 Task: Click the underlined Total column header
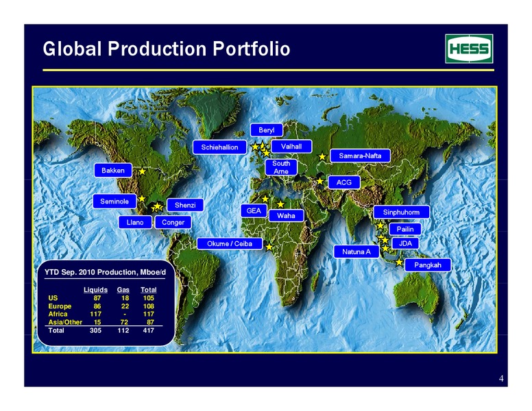pos(149,290)
